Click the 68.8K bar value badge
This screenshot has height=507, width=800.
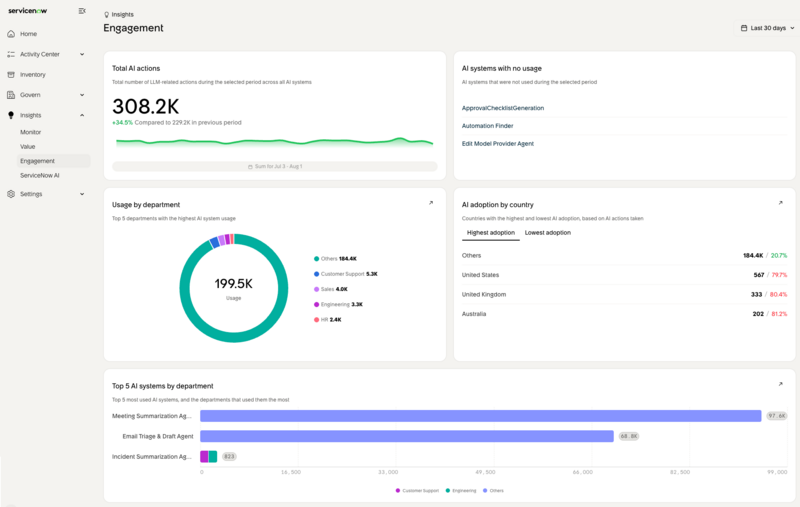click(629, 436)
